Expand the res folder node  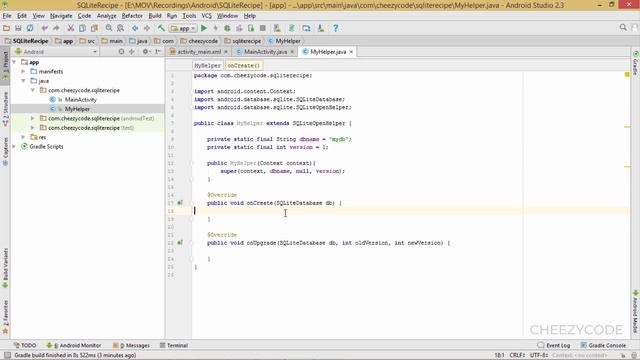coord(23,137)
